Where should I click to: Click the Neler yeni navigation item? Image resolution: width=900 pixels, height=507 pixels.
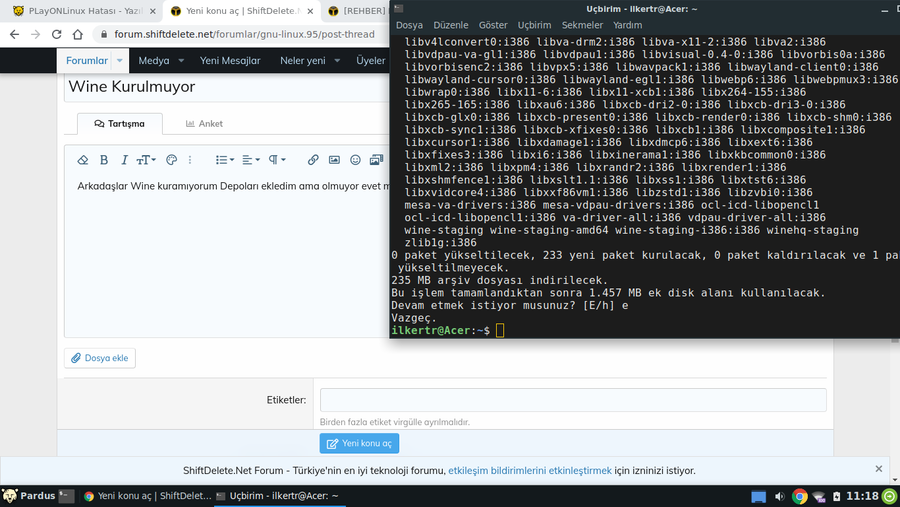pos(302,60)
